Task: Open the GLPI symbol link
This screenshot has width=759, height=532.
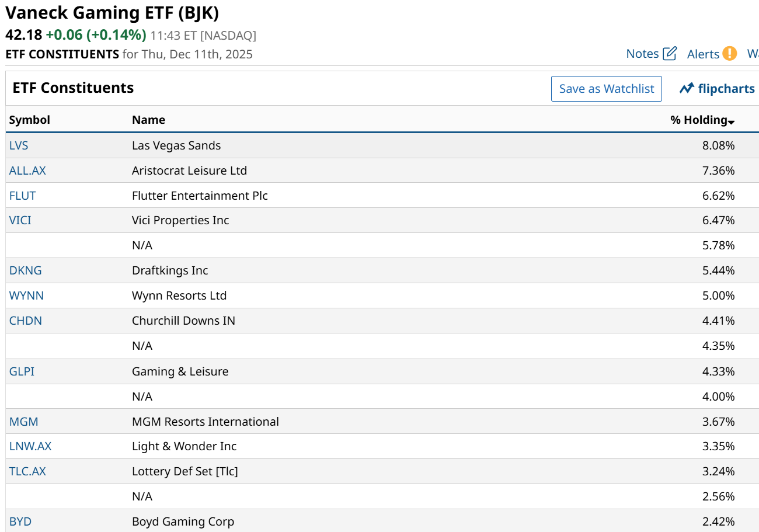Action: tap(22, 371)
